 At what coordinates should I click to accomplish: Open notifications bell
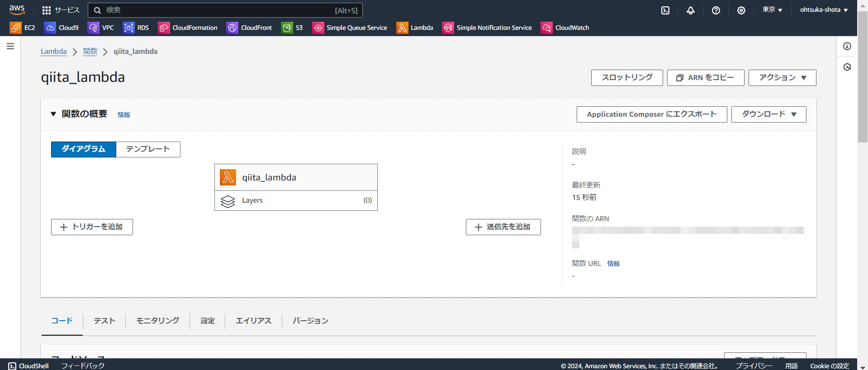(691, 10)
